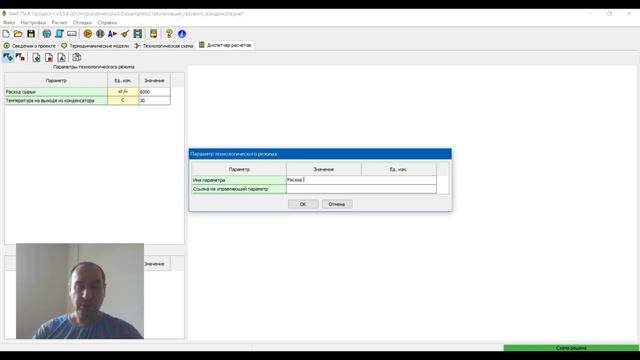Click the copy sheets icon in sub-toolbar

[x=77, y=58]
